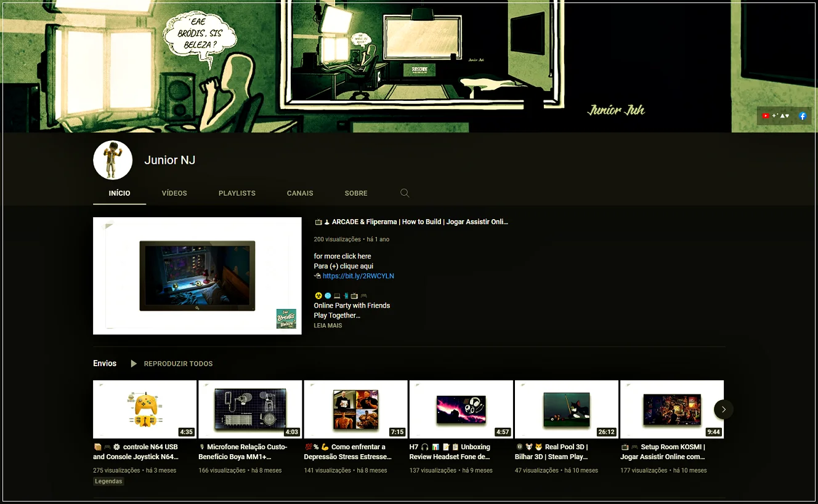Click the 4:35 duration badge
Viewport: 818px width, 504px height.
186,432
